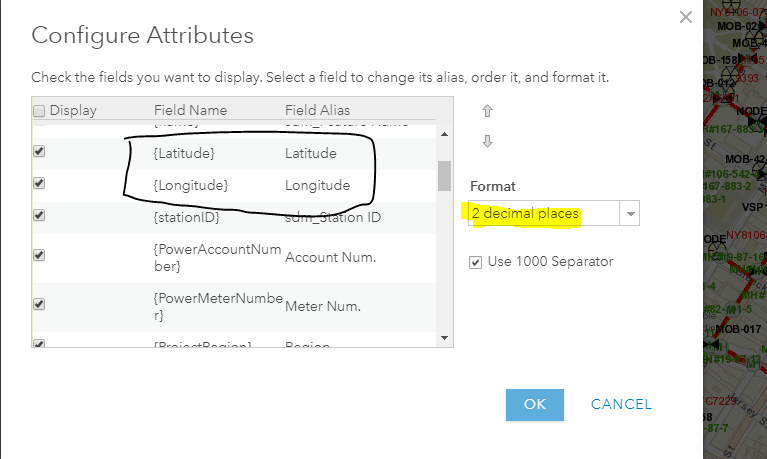Move selected field down with arrow icon
This screenshot has height=459, width=767.
[487, 141]
